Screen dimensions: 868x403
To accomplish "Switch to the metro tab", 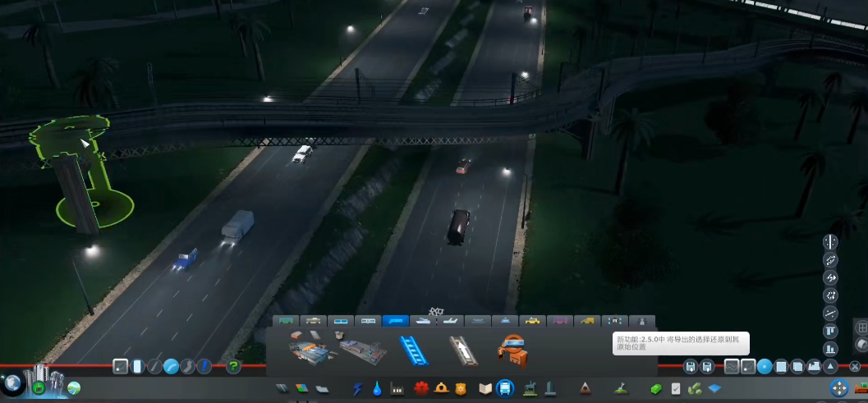I will point(368,321).
